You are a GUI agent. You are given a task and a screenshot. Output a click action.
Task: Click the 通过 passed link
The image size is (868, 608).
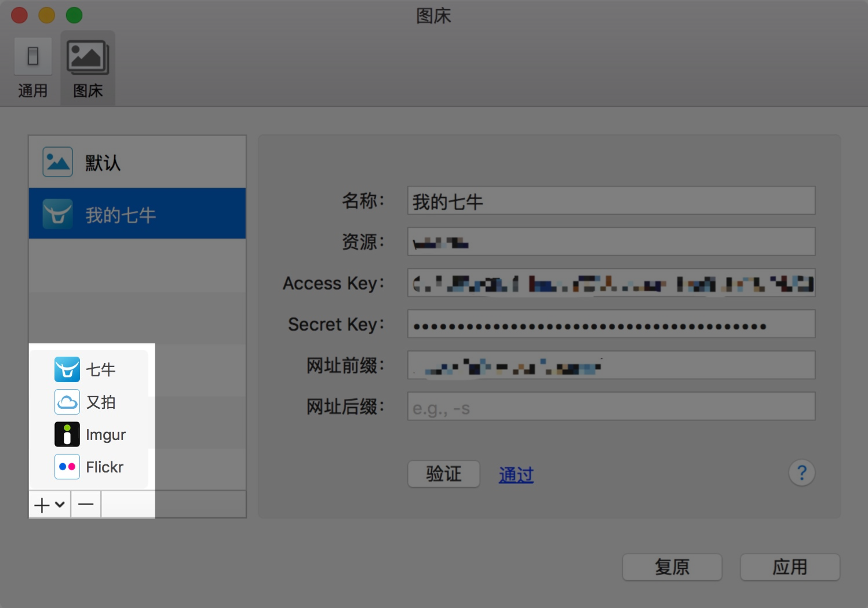pyautogui.click(x=516, y=475)
